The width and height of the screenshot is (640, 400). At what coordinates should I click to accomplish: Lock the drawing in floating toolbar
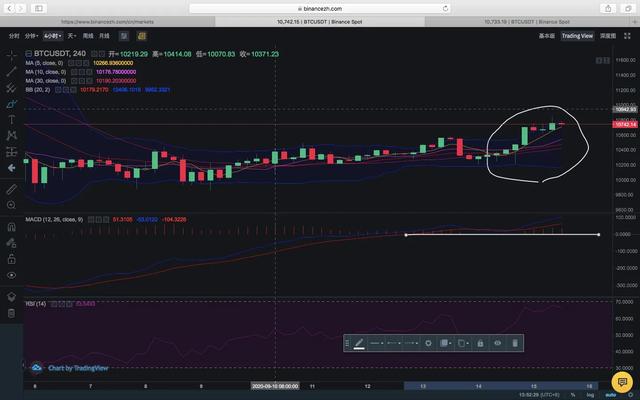pos(480,343)
